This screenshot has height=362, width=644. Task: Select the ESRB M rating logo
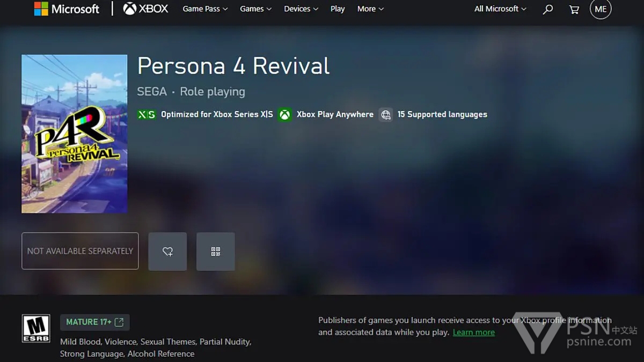click(36, 328)
